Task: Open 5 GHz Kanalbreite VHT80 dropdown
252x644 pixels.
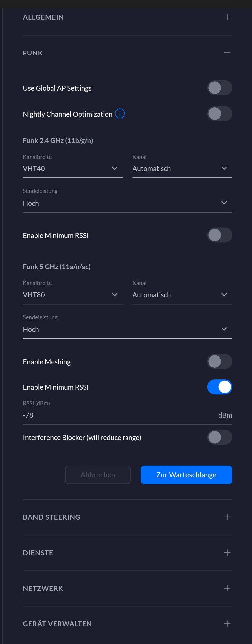Action: click(x=72, y=295)
